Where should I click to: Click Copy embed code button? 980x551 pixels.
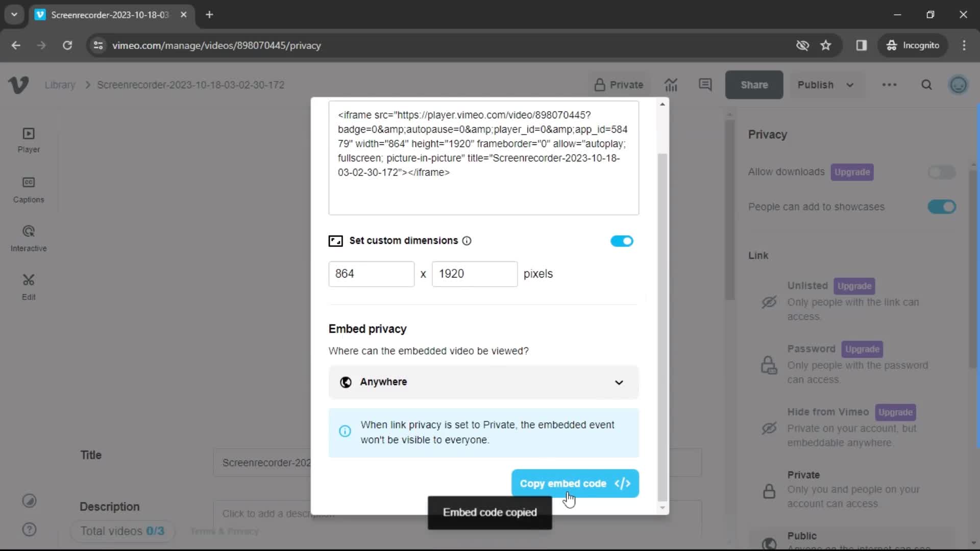click(575, 484)
